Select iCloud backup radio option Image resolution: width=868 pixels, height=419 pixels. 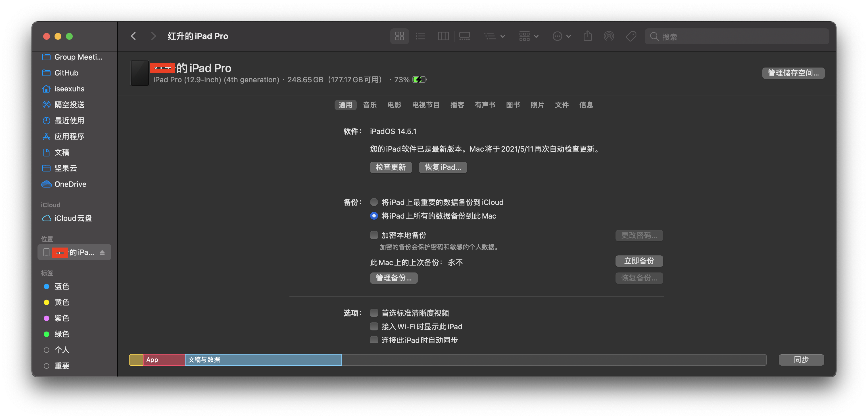pos(374,202)
